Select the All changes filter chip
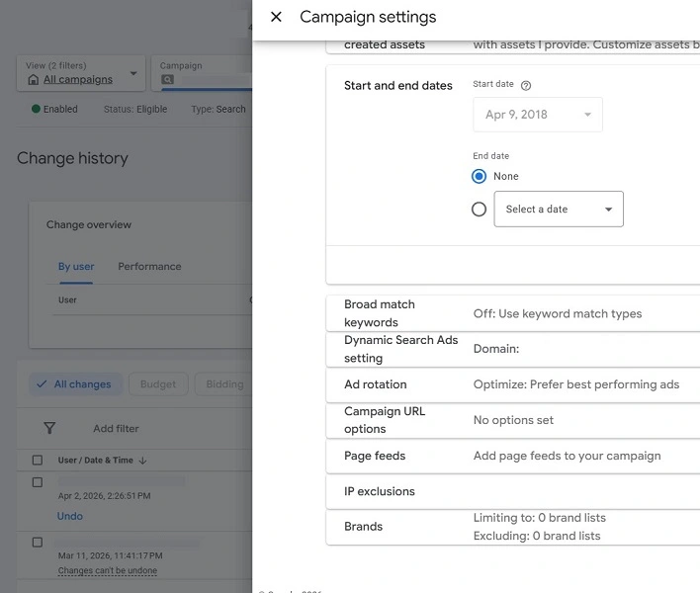The height and width of the screenshot is (593, 700). tap(76, 384)
